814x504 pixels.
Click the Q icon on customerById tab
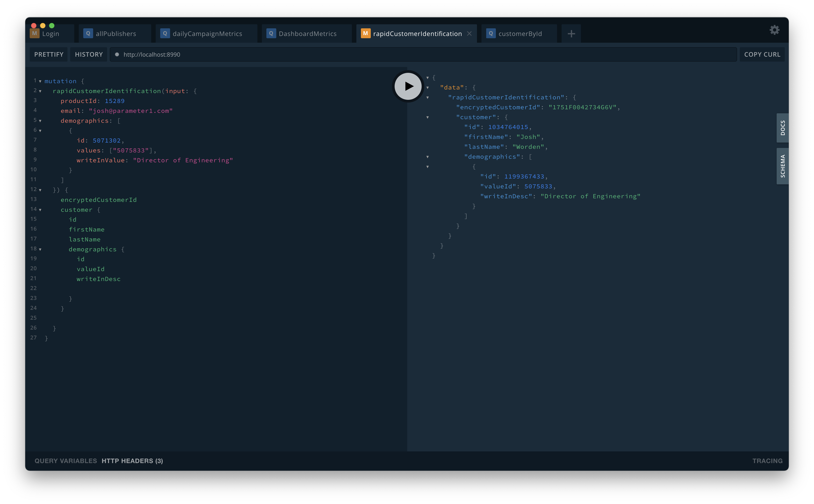(x=491, y=34)
